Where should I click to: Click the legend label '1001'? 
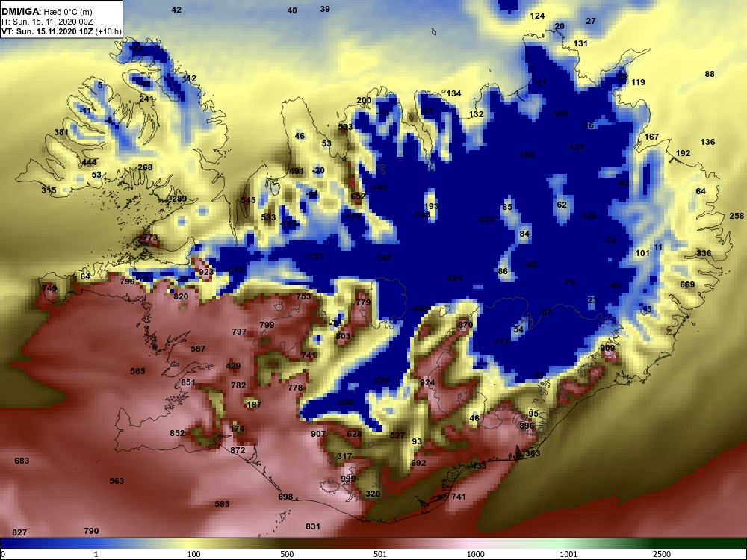[x=568, y=554]
